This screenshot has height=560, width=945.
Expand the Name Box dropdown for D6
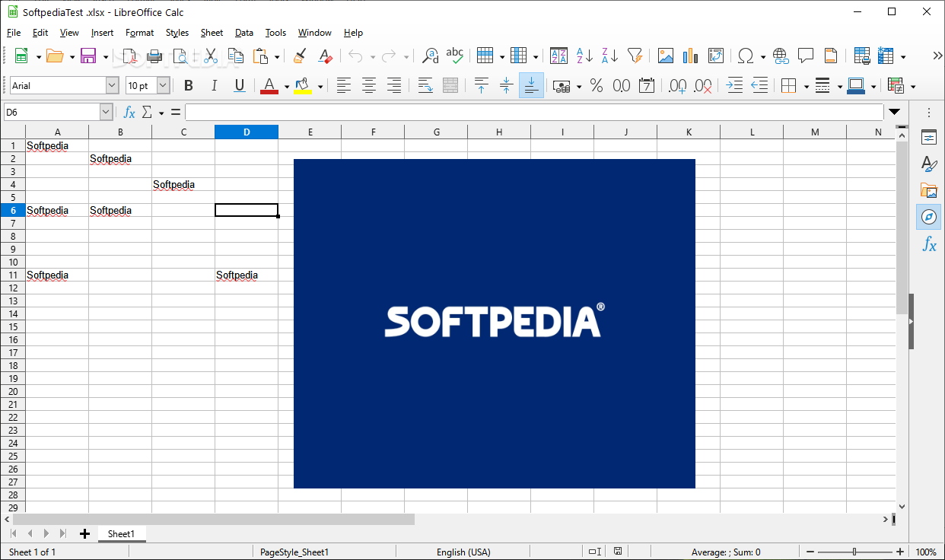click(106, 113)
